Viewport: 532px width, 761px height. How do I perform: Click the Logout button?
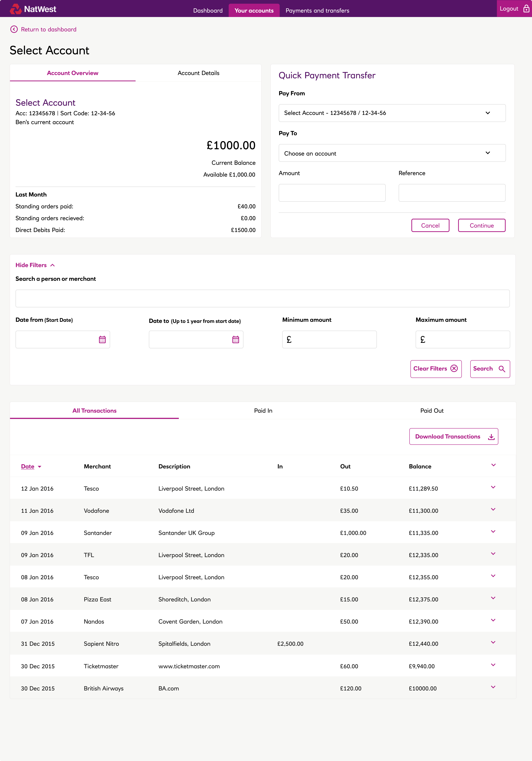514,9
